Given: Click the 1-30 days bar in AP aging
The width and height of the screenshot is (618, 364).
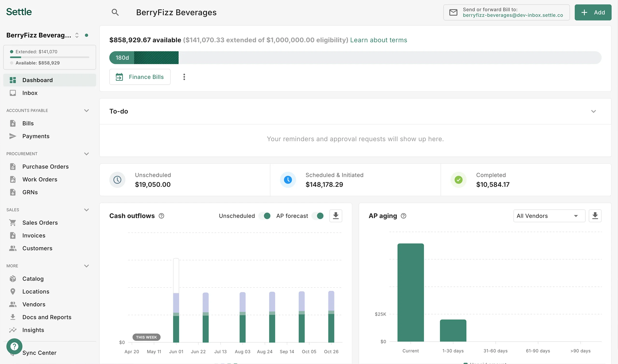Looking at the screenshot, I should pyautogui.click(x=453, y=330).
